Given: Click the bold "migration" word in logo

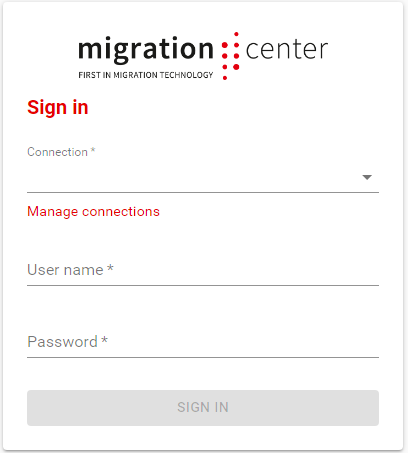Looking at the screenshot, I should 146,50.
